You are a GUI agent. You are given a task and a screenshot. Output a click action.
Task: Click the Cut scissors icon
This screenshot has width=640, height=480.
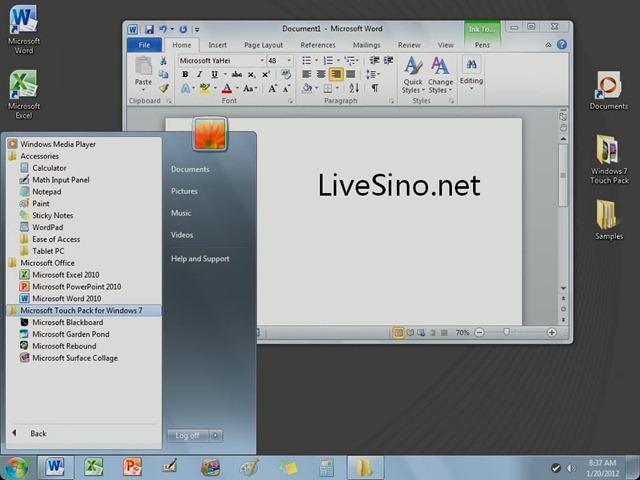tap(163, 61)
